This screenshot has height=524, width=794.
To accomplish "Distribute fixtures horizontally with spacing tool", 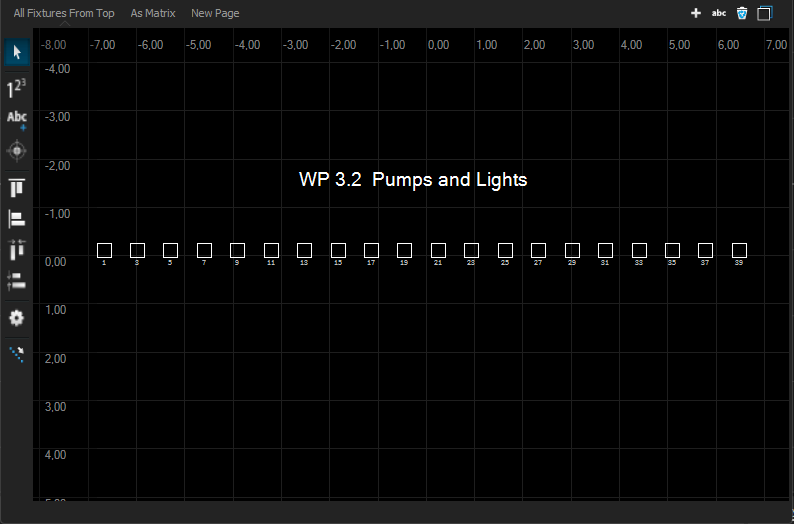I will coord(17,250).
